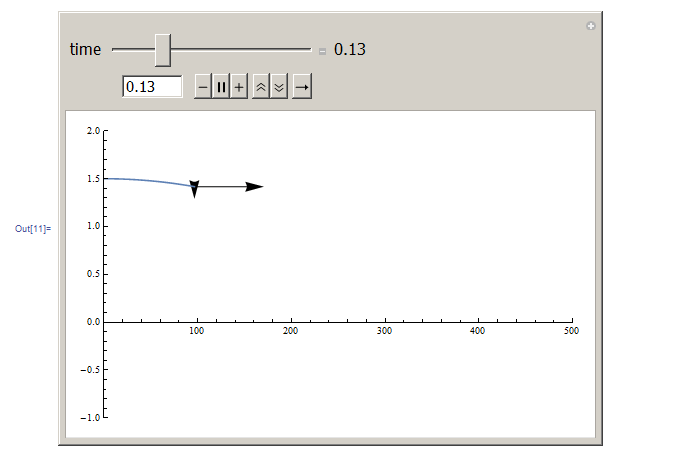Click the 0.13 value displayed beside the slider
The image size is (694, 460).
(x=350, y=49)
